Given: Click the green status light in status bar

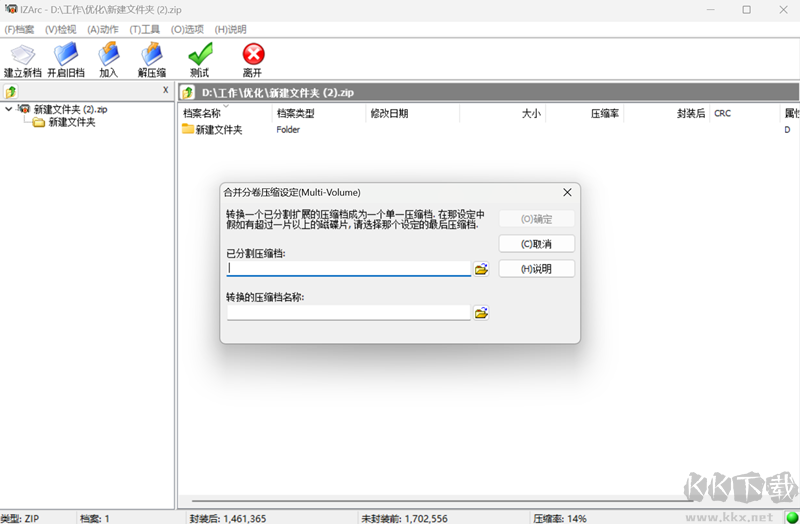Looking at the screenshot, I should pyautogui.click(x=791, y=518).
